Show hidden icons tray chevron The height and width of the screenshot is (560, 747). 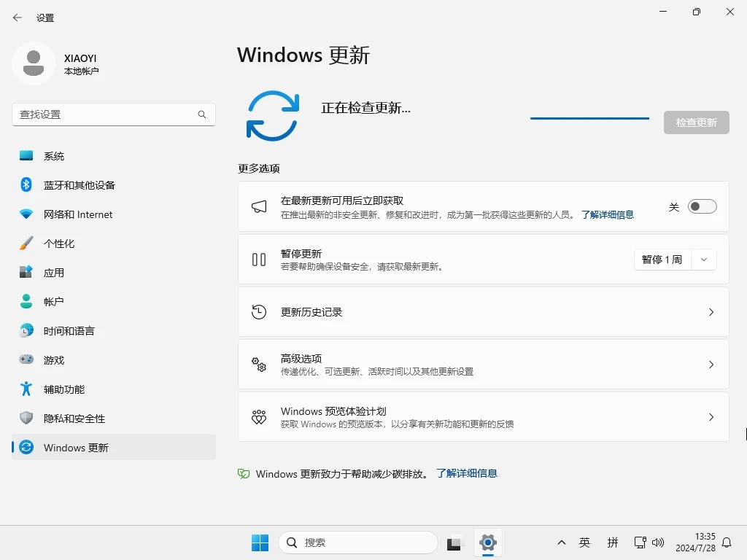point(562,542)
